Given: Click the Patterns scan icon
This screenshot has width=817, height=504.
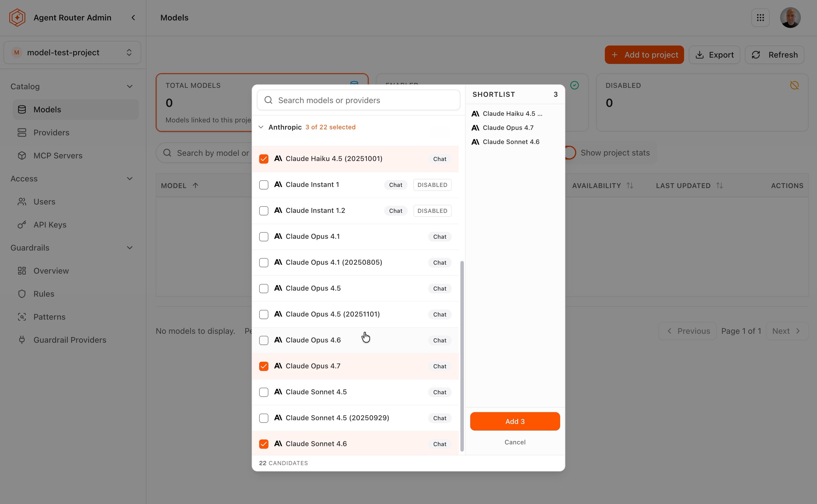Looking at the screenshot, I should (x=22, y=317).
